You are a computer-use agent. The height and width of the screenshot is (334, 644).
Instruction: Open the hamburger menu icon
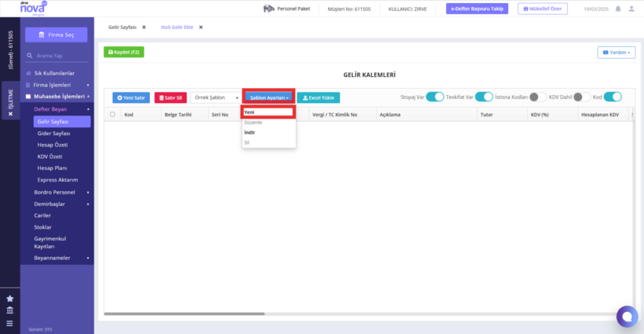10,324
